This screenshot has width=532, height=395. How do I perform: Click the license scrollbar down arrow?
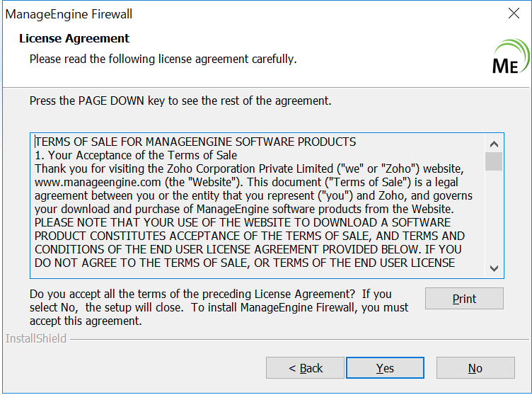point(494,268)
